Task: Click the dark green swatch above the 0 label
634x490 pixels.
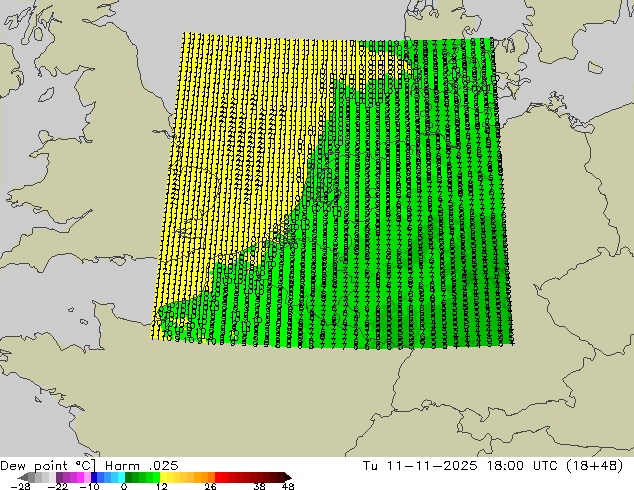Action: (129, 477)
